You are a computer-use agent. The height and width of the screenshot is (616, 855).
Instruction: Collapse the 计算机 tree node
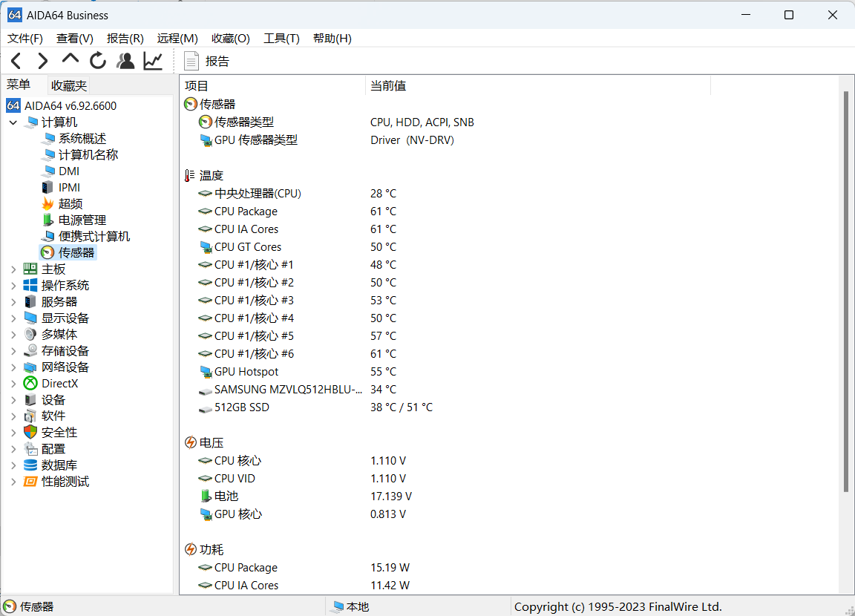(x=13, y=122)
